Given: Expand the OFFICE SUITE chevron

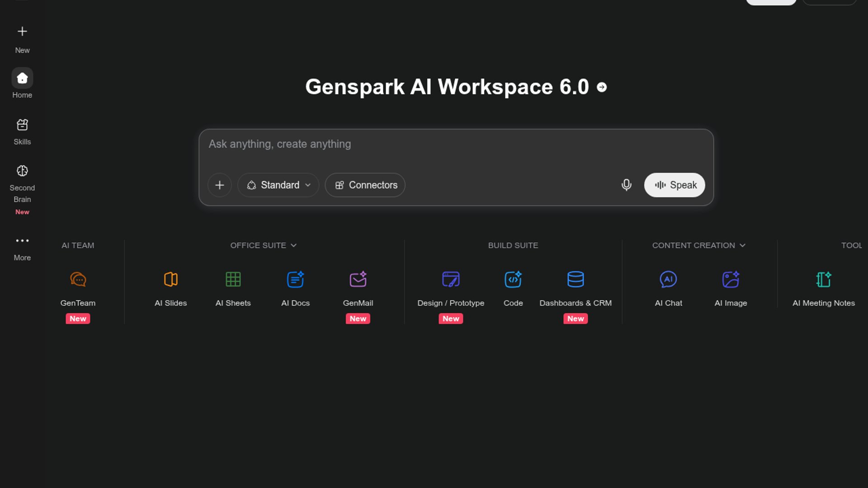Looking at the screenshot, I should pyautogui.click(x=294, y=245).
